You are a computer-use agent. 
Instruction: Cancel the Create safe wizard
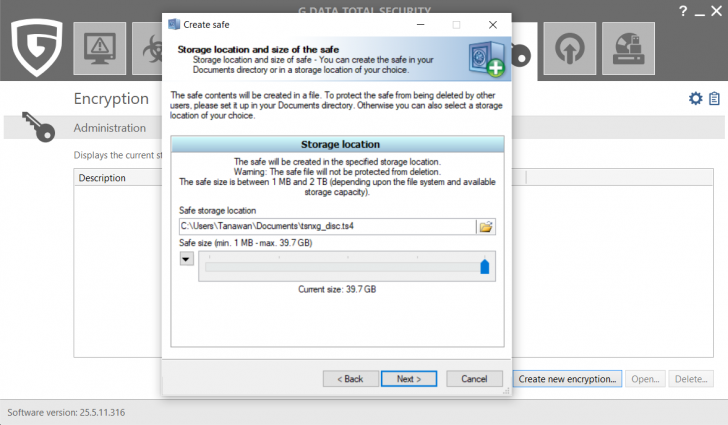(474, 379)
